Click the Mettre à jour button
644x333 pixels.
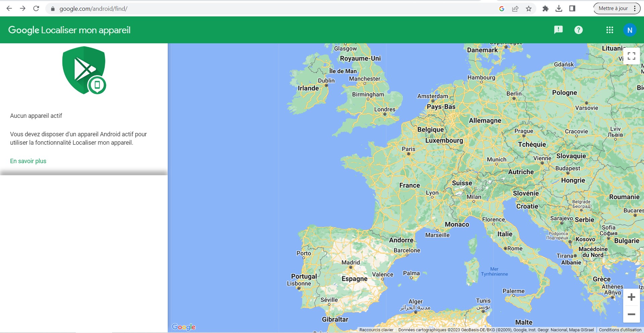coord(613,8)
